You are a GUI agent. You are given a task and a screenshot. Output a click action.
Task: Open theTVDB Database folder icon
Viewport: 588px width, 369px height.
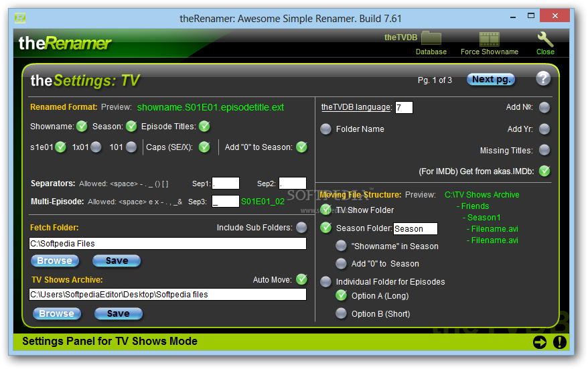pos(431,39)
